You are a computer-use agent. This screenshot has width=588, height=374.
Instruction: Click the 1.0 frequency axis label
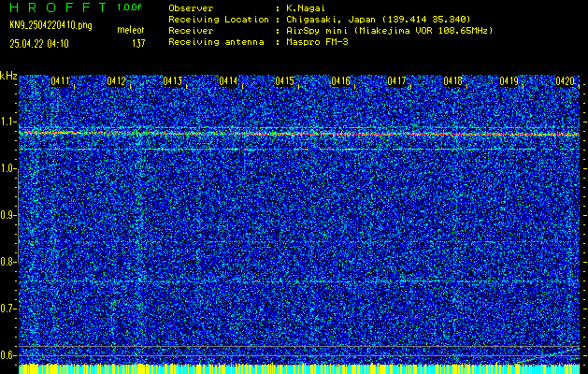pyautogui.click(x=7, y=168)
